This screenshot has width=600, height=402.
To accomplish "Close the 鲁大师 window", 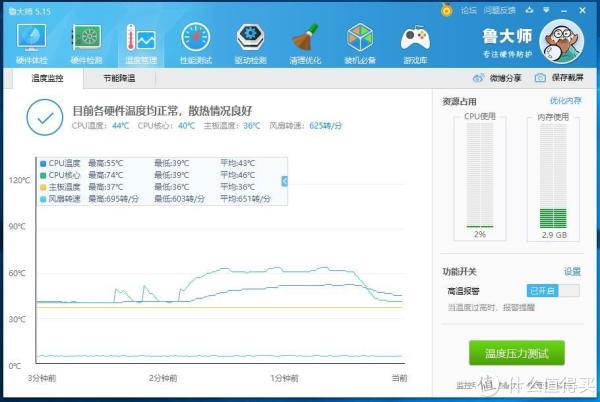I will 582,10.
